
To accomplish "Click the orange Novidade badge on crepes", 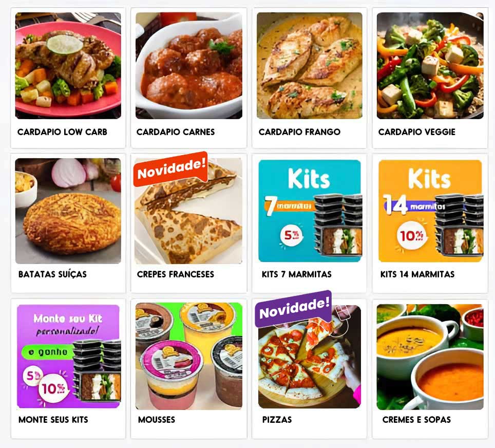I will [x=171, y=169].
